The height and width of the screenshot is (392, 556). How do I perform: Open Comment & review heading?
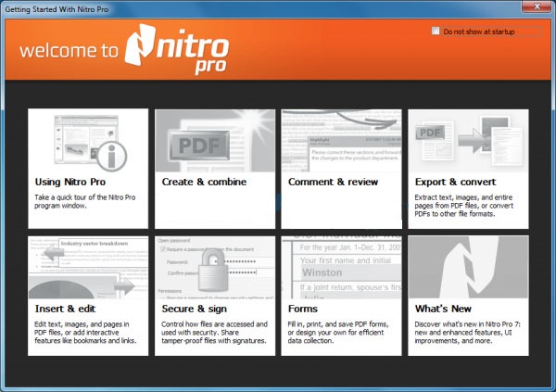click(x=333, y=182)
